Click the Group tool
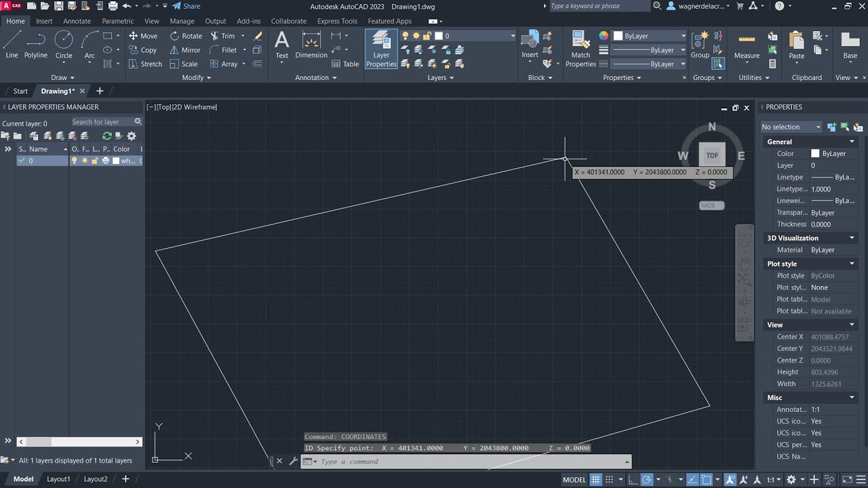This screenshot has width=868, height=488. (x=700, y=45)
